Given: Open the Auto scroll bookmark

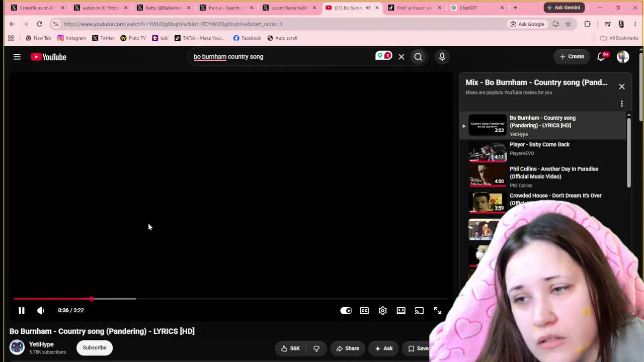Looking at the screenshot, I should coord(282,38).
